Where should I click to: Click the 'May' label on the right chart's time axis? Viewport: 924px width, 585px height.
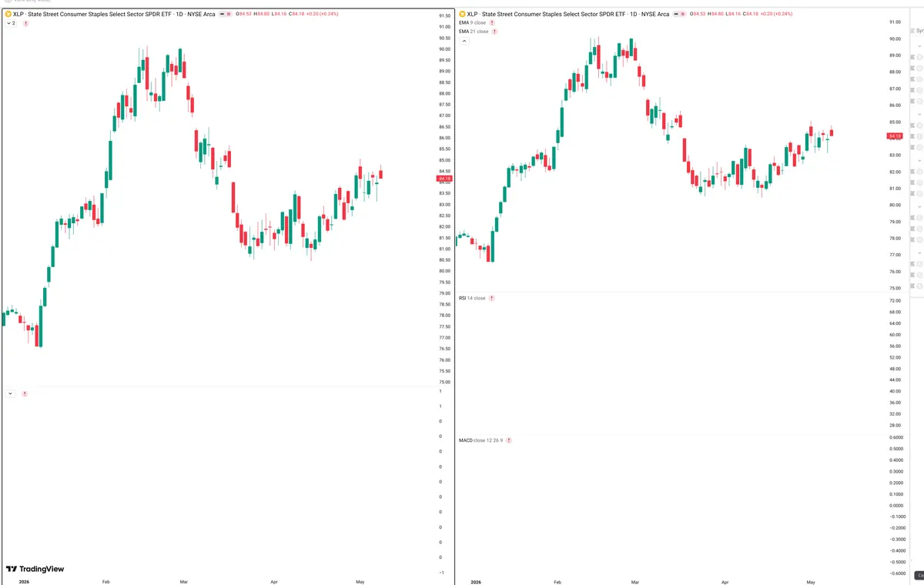coord(809,582)
